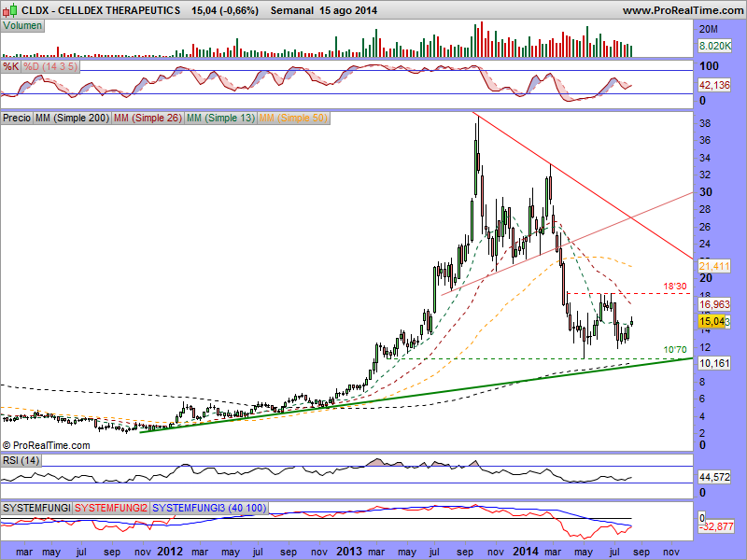Click the Semanal timeframe text
The height and width of the screenshot is (560, 747).
tap(292, 10)
